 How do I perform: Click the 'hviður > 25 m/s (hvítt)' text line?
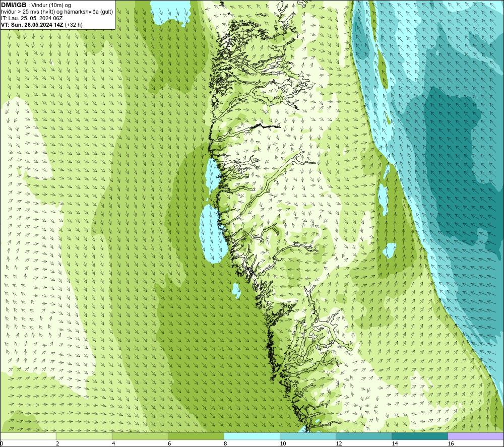57,12
